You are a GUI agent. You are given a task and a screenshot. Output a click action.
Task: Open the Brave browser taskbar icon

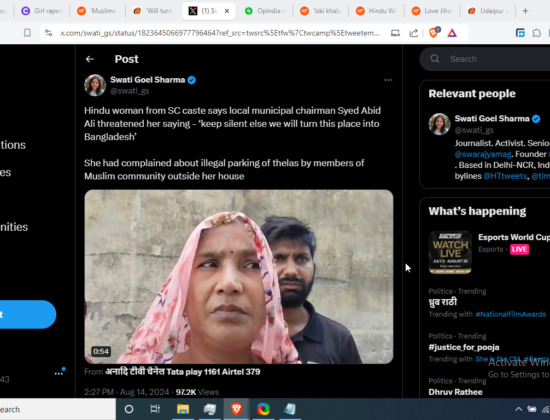point(236,409)
